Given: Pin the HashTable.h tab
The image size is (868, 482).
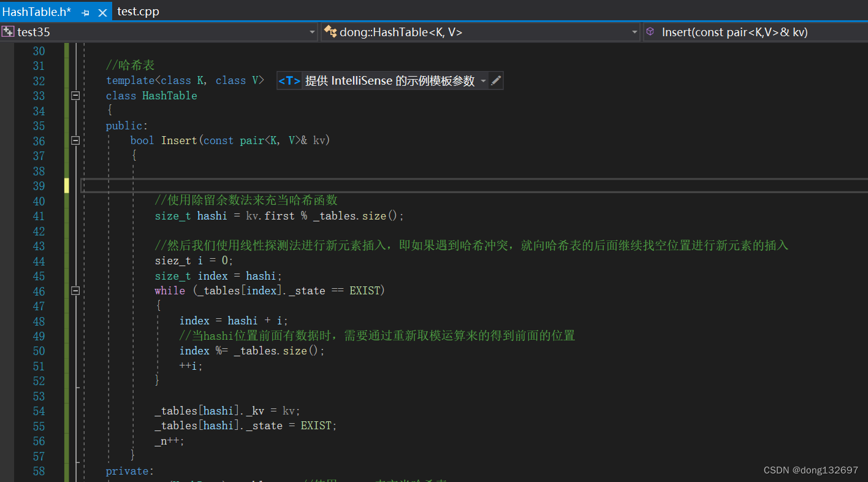Looking at the screenshot, I should coord(86,12).
